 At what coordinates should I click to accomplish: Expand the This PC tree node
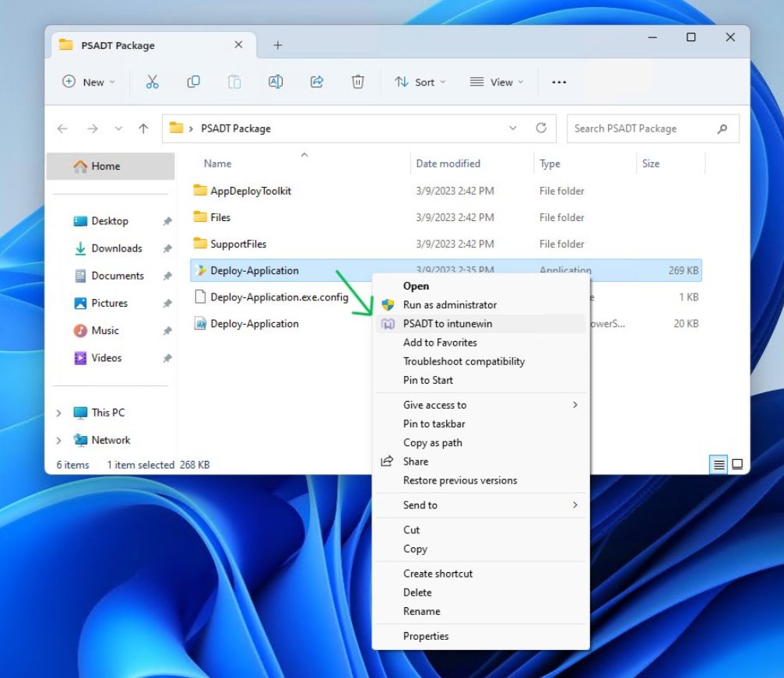pyautogui.click(x=58, y=413)
